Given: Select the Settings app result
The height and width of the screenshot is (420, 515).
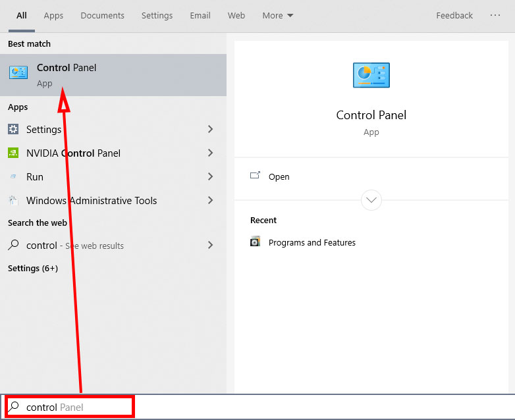Looking at the screenshot, I should [x=113, y=129].
